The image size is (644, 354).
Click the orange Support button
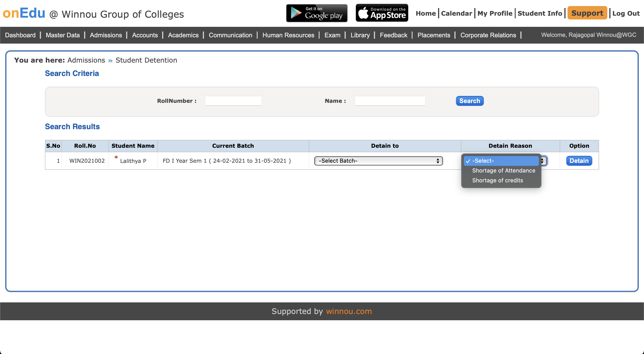pyautogui.click(x=587, y=13)
